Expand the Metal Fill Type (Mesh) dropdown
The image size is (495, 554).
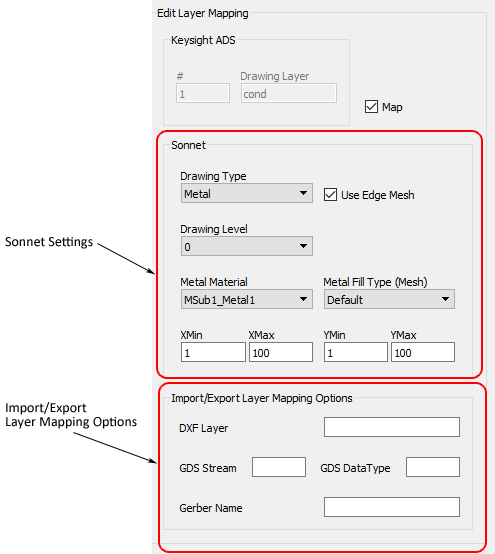389,299
